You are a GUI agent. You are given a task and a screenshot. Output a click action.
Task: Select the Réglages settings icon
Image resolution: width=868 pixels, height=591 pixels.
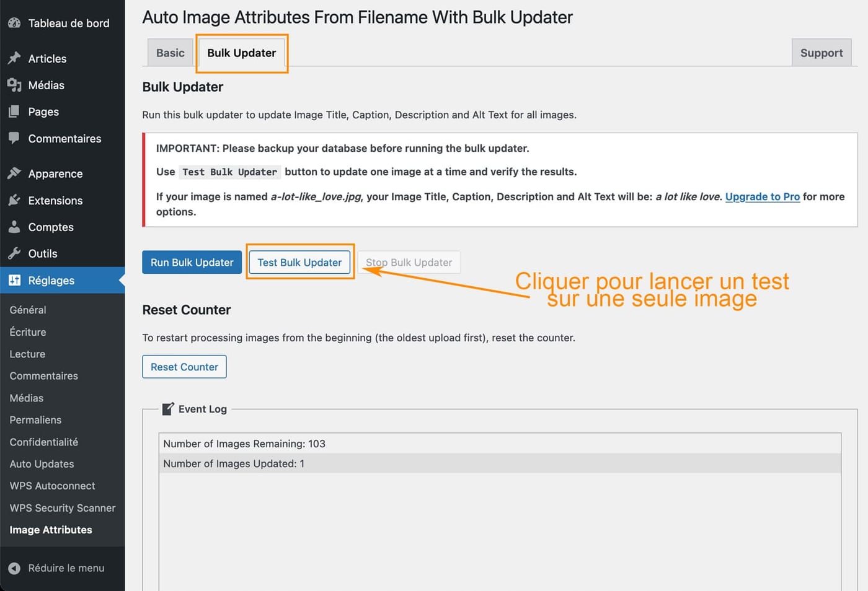(x=14, y=280)
